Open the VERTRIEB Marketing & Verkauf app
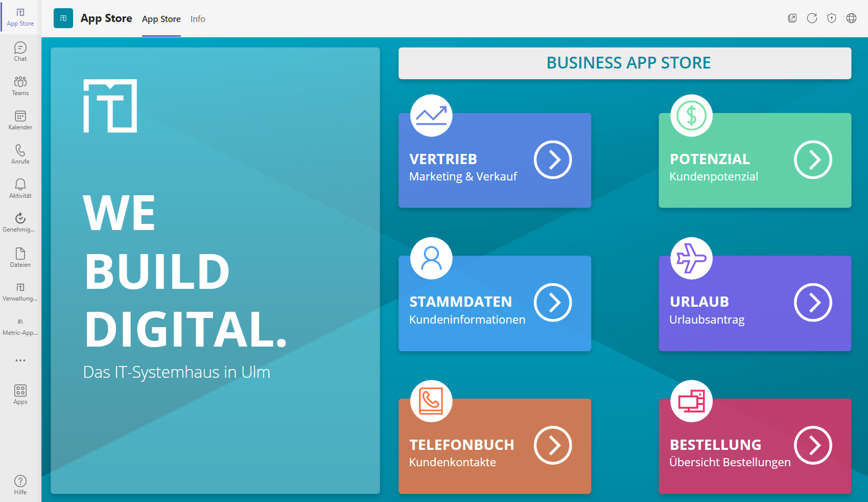Image resolution: width=868 pixels, height=502 pixels. [495, 160]
